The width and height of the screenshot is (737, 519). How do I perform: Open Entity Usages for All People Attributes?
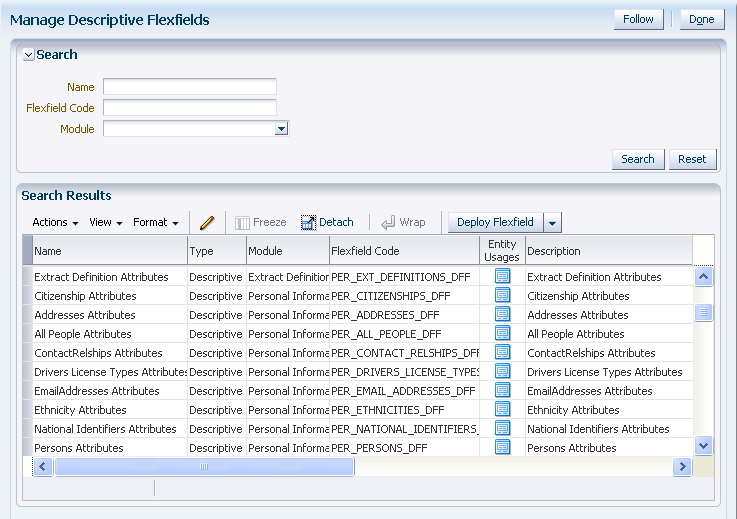pos(502,333)
